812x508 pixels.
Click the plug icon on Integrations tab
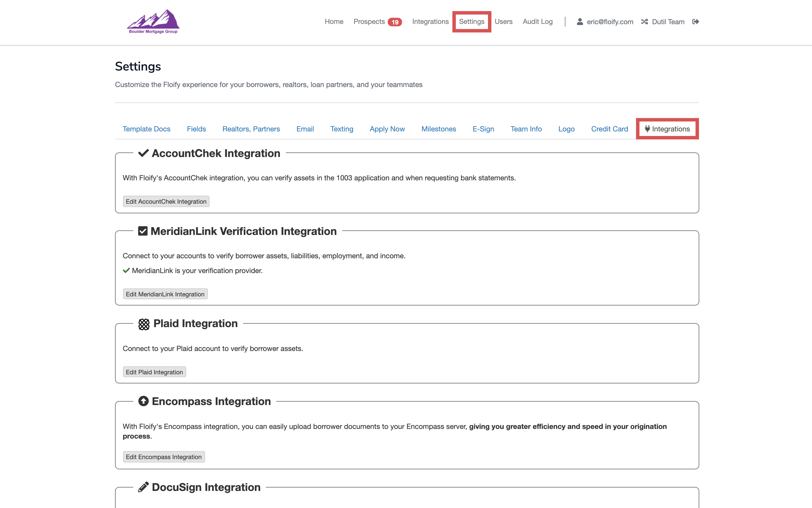(x=647, y=129)
